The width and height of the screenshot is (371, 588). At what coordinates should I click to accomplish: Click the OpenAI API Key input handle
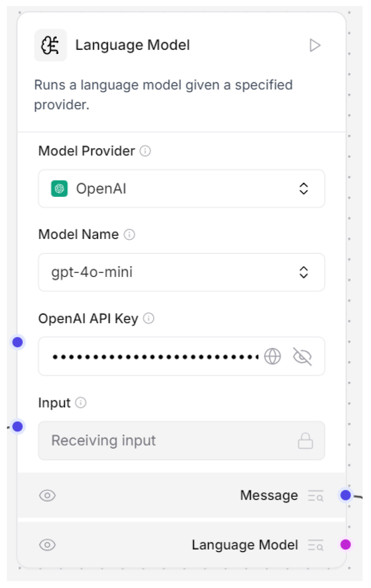[18, 342]
